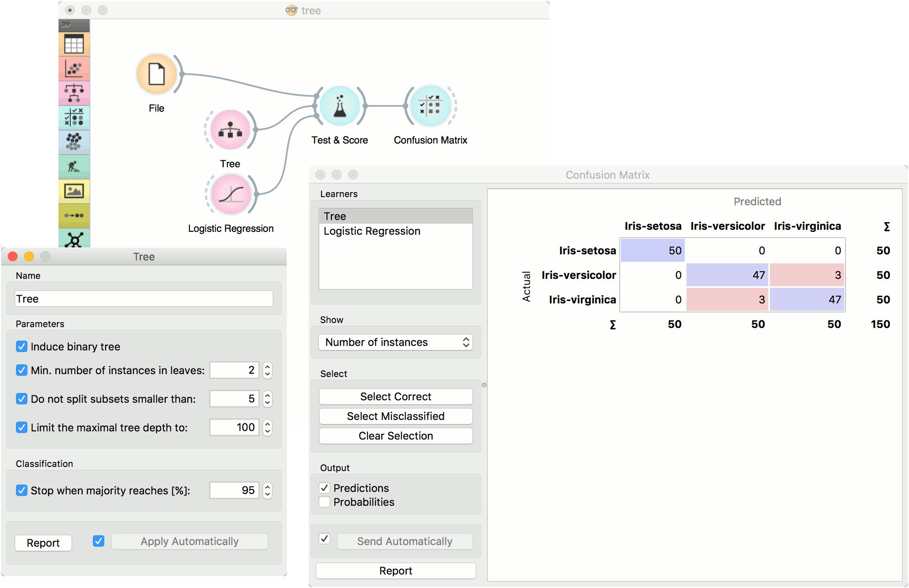Click the Logistic Regression widget node
This screenshot has height=588, width=909.
pyautogui.click(x=231, y=194)
